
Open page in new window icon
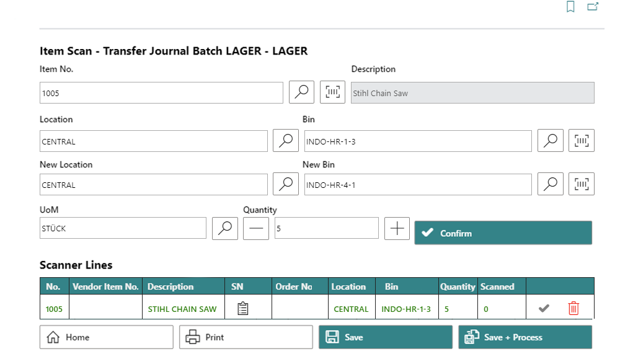tap(593, 6)
